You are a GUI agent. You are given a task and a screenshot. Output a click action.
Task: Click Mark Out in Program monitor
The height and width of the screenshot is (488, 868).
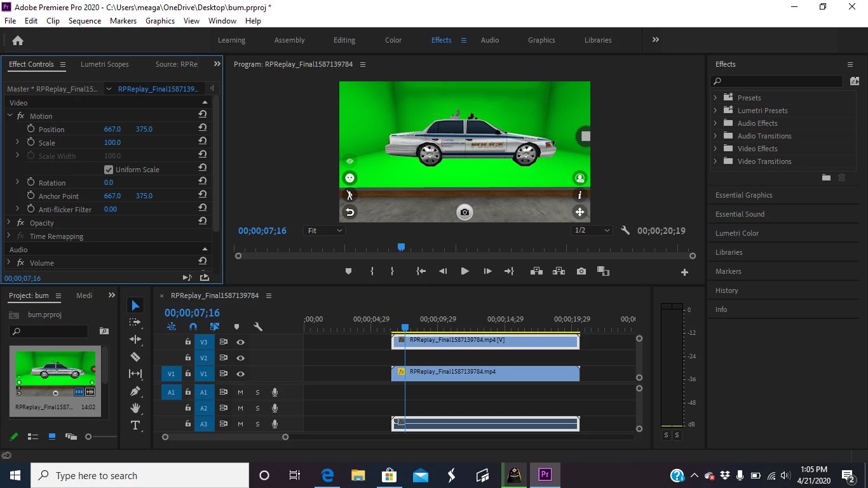pos(392,271)
